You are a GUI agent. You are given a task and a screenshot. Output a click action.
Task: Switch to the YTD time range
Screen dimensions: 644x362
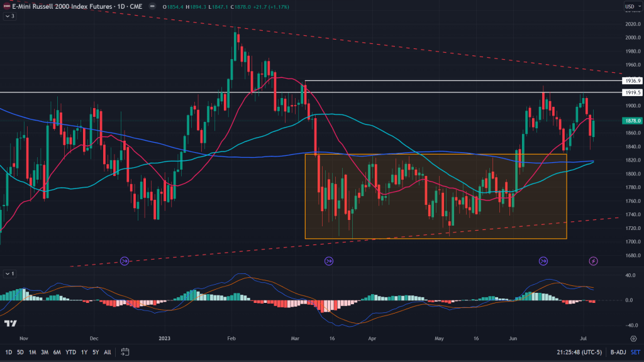pos(70,352)
